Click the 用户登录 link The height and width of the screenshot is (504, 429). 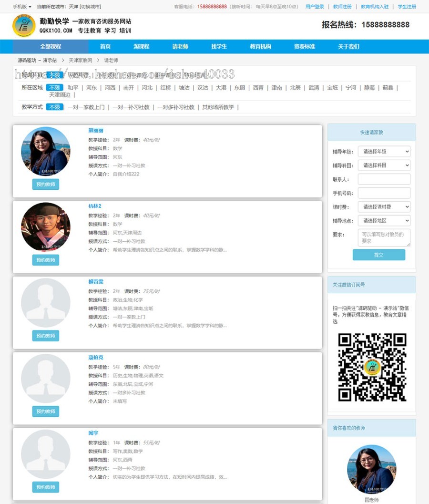tap(315, 6)
